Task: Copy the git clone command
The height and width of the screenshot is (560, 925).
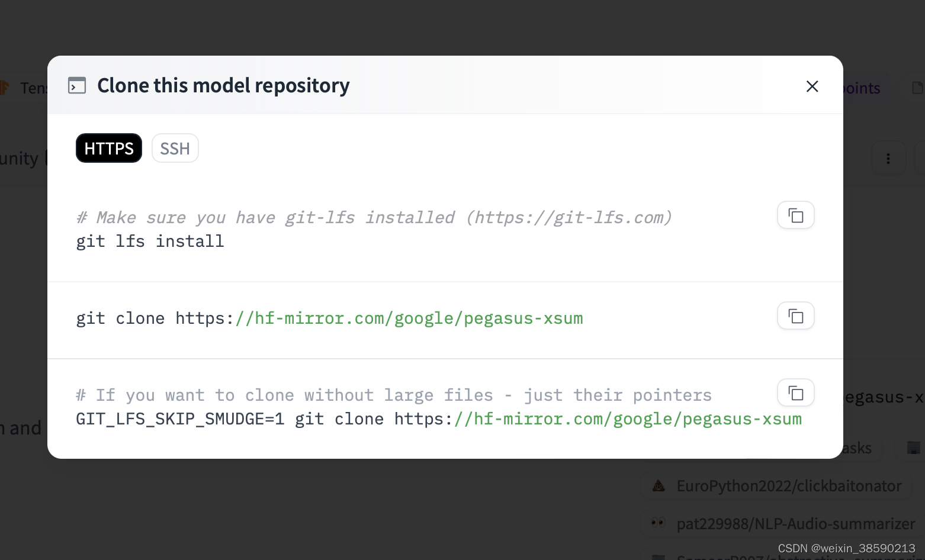Action: click(795, 316)
